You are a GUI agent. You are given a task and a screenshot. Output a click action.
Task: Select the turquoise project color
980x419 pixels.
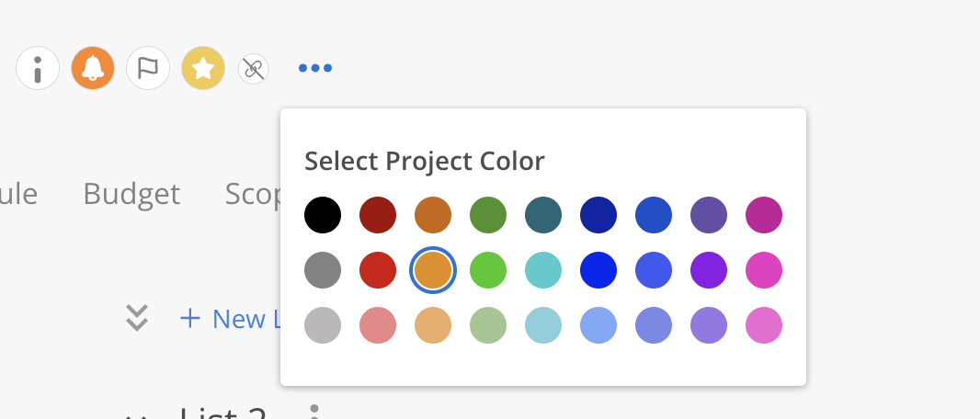point(543,270)
